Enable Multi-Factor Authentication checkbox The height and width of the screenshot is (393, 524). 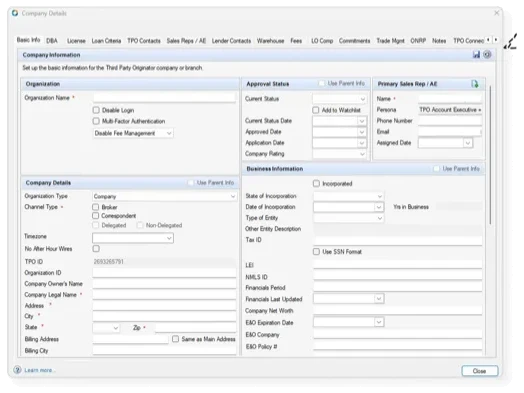click(96, 121)
